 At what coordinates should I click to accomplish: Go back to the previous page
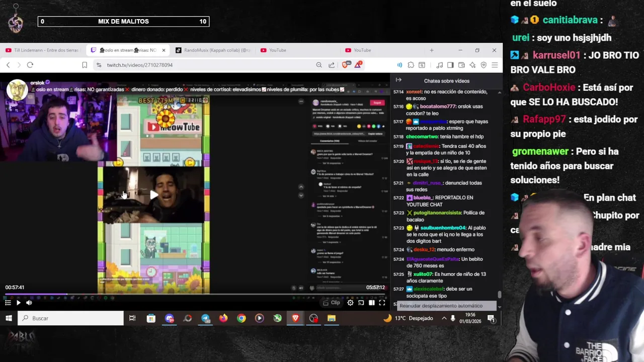click(8, 65)
